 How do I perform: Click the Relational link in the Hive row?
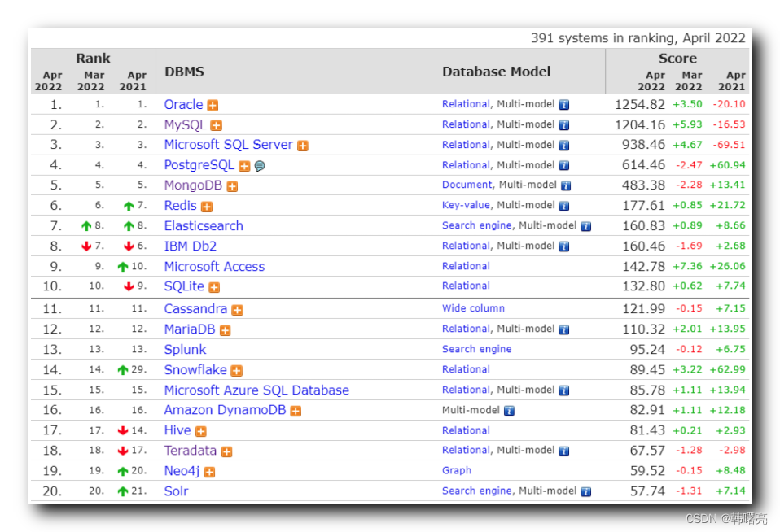(466, 431)
